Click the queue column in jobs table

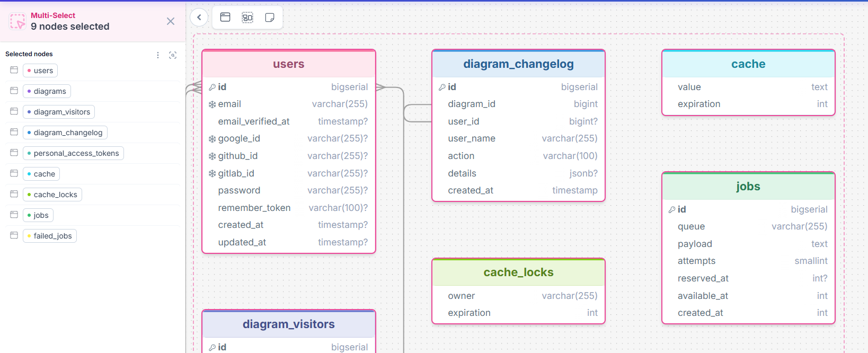pyautogui.click(x=748, y=226)
